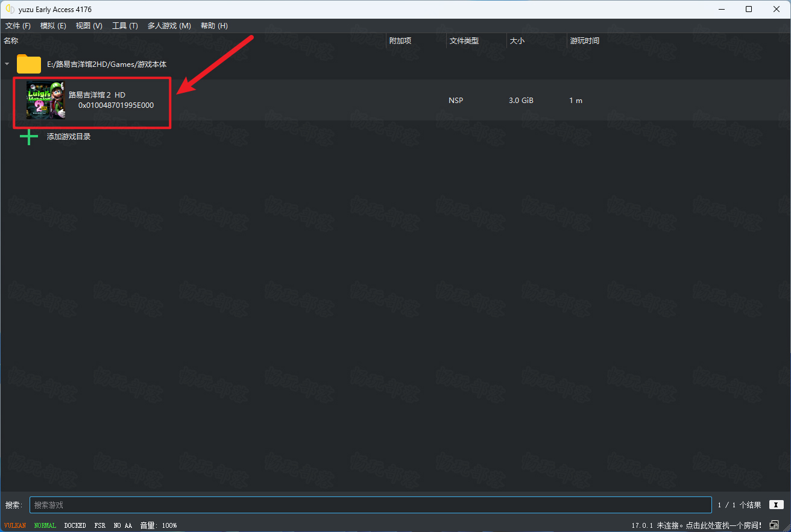This screenshot has width=791, height=532.
Task: Collapse the 游戏本体 folder tree arrow
Action: click(7, 64)
